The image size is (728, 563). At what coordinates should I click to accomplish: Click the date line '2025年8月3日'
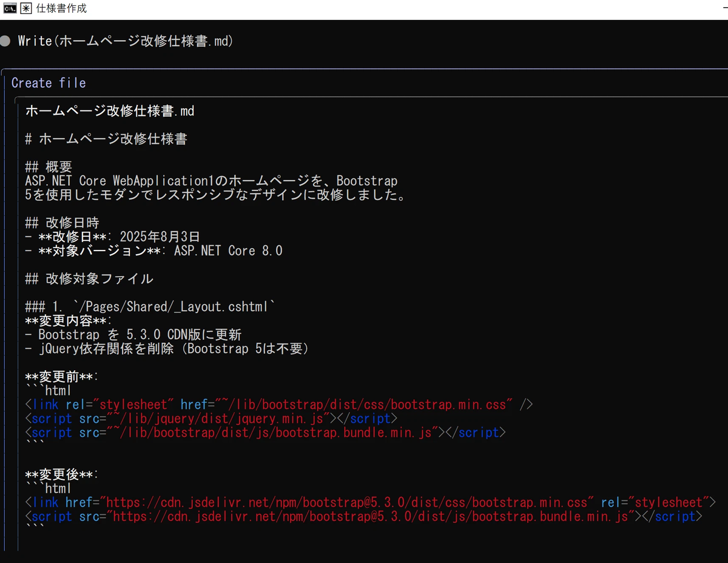click(x=113, y=237)
